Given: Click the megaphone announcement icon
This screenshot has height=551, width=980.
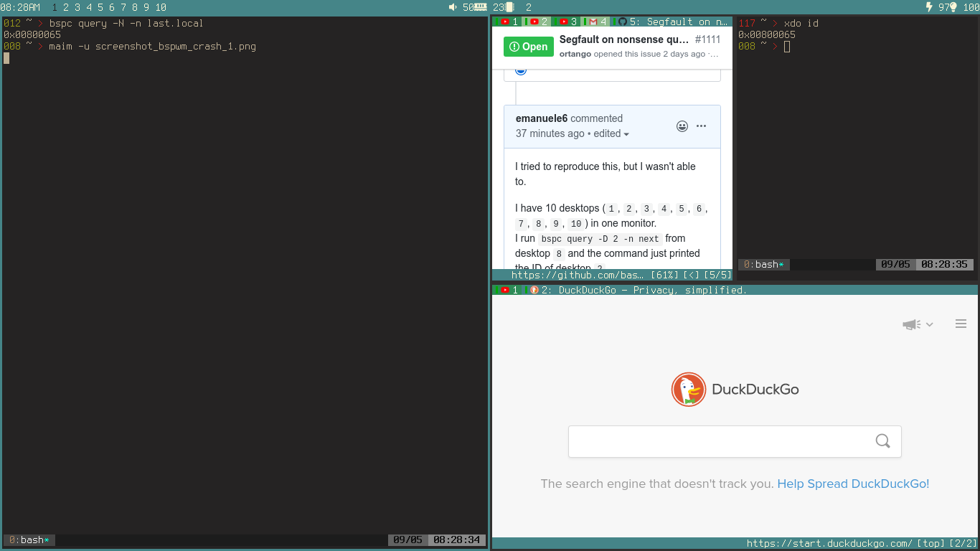Looking at the screenshot, I should 910,324.
